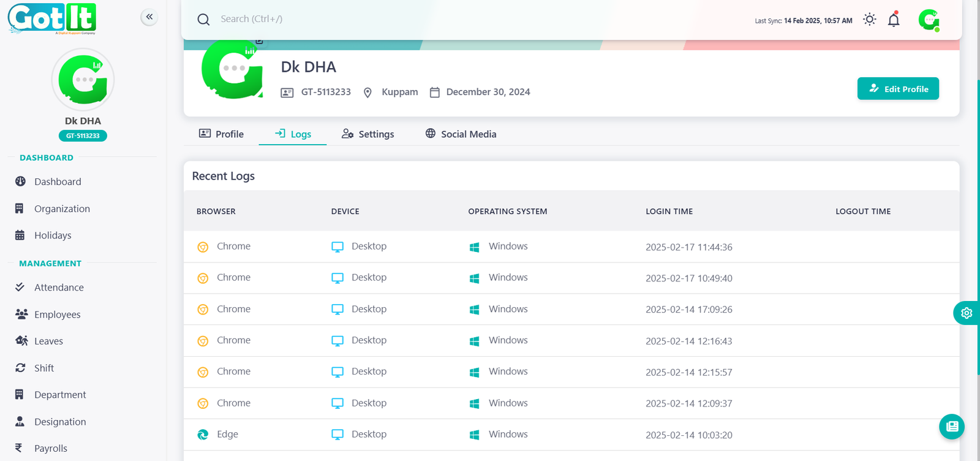Collapse the sidebar with the double-chevron button
This screenshot has height=461, width=980.
tap(149, 17)
